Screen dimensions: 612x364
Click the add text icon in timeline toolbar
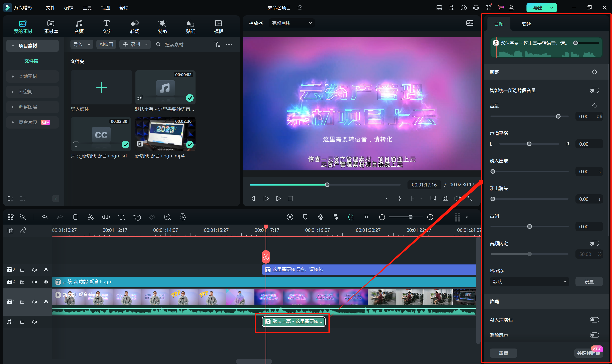click(x=121, y=217)
